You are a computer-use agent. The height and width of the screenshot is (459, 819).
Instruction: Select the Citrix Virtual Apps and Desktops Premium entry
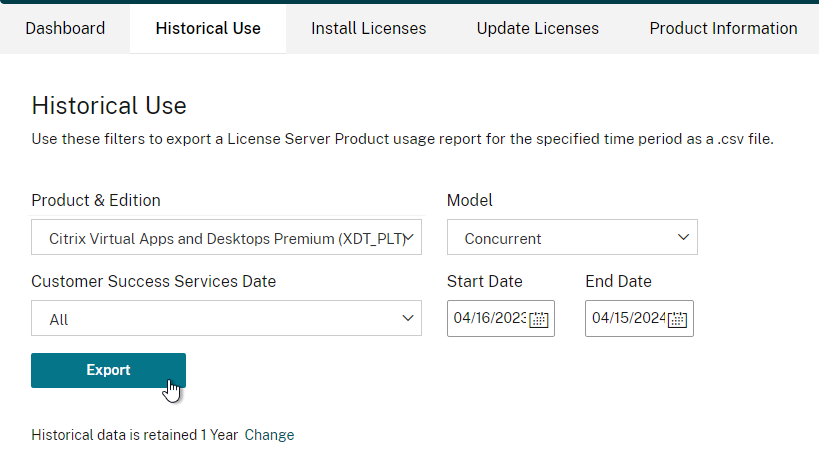tap(227, 239)
